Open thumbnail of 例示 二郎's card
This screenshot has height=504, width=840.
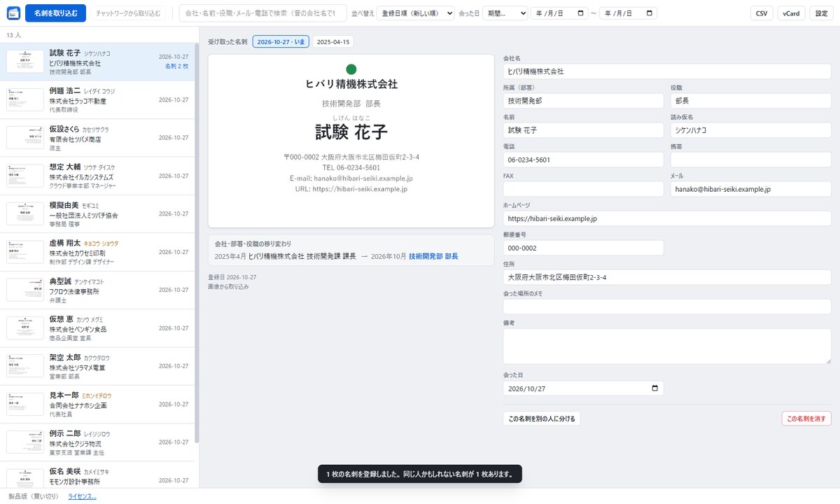tap(25, 442)
